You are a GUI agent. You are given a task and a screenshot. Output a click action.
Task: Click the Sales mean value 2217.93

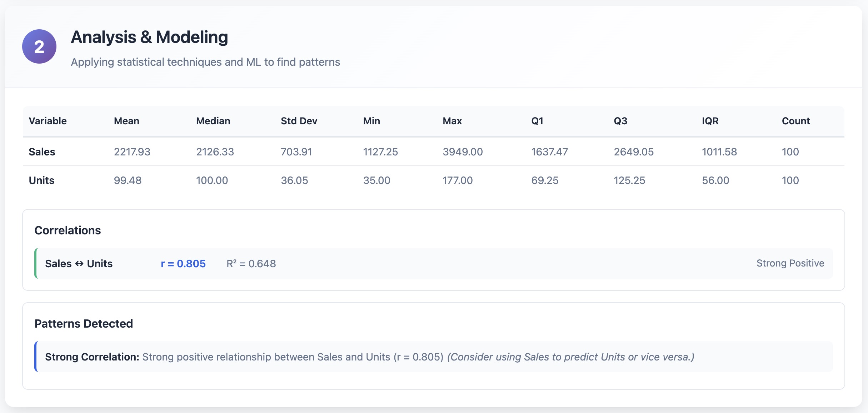(132, 152)
